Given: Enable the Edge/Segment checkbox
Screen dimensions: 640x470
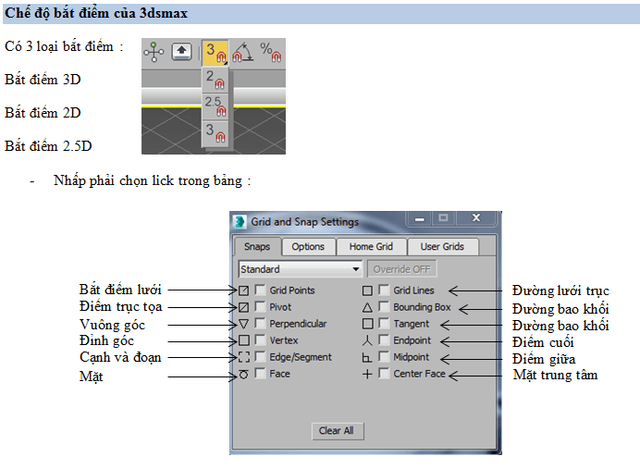Looking at the screenshot, I should click(260, 357).
